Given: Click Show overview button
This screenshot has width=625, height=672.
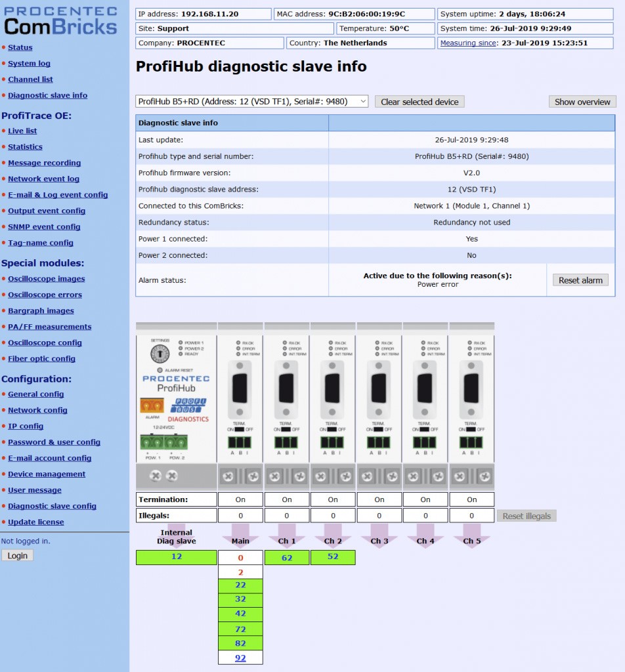Looking at the screenshot, I should pos(582,102).
